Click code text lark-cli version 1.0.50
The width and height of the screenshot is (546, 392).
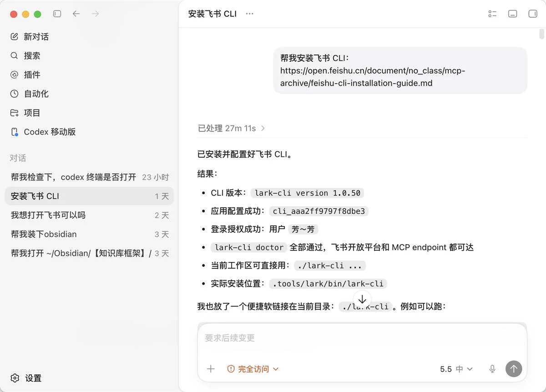click(308, 193)
